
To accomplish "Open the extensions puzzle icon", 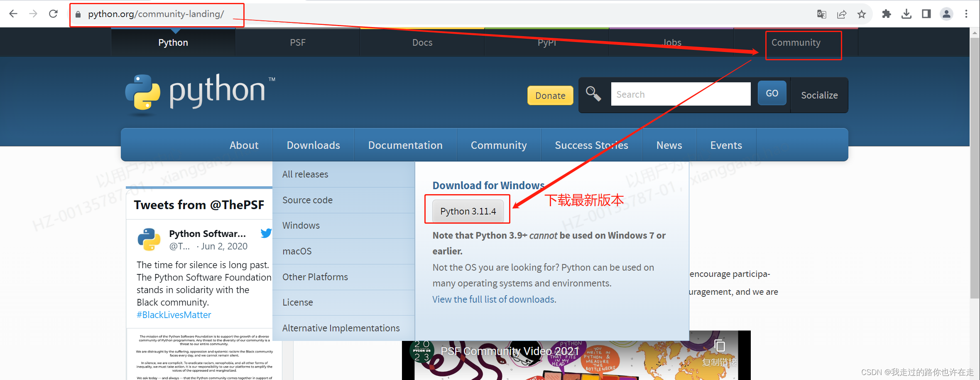I will pyautogui.click(x=887, y=14).
